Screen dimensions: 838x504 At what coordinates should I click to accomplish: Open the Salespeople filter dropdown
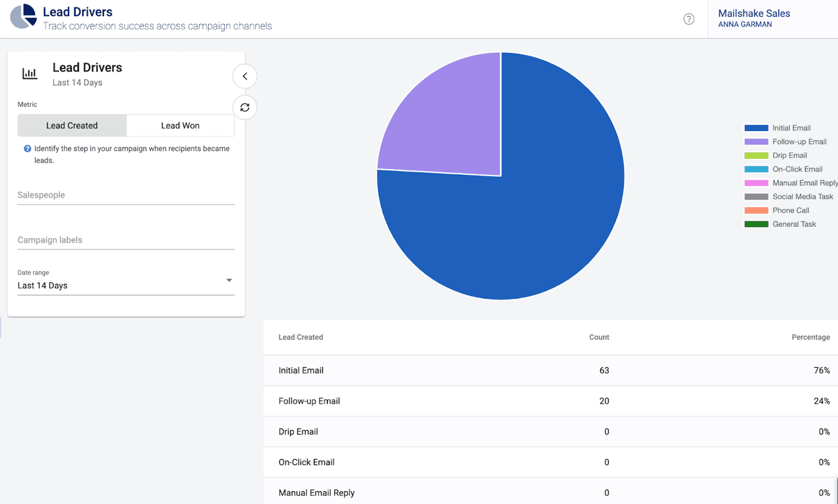(x=125, y=195)
